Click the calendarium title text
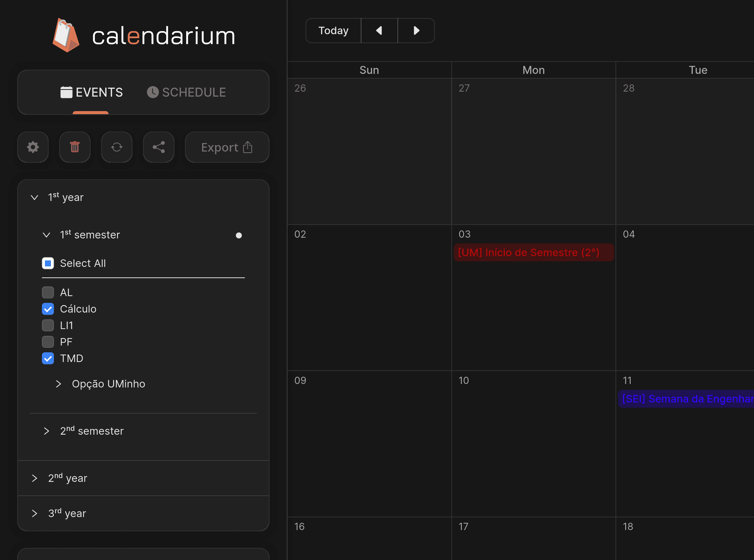 pyautogui.click(x=164, y=36)
